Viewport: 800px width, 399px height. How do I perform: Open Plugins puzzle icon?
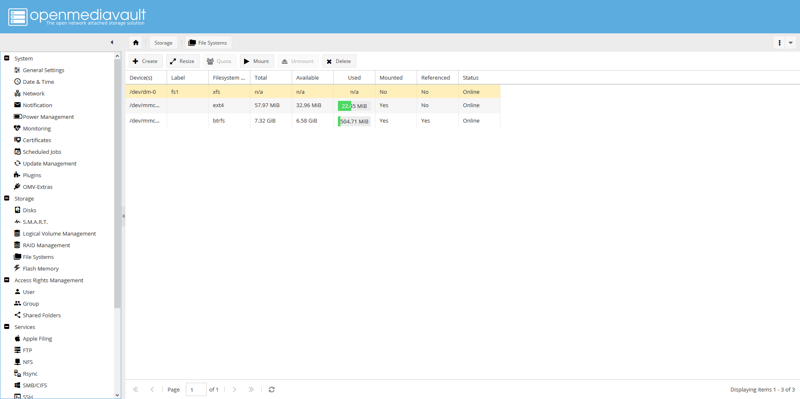click(x=17, y=175)
